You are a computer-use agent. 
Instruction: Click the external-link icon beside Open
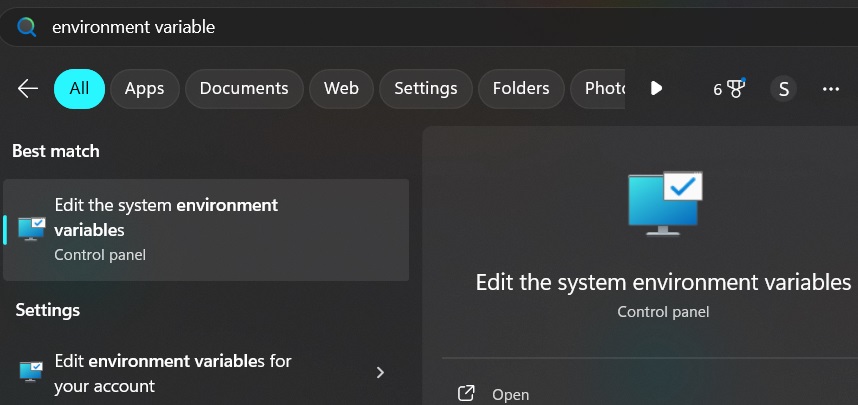coord(466,394)
